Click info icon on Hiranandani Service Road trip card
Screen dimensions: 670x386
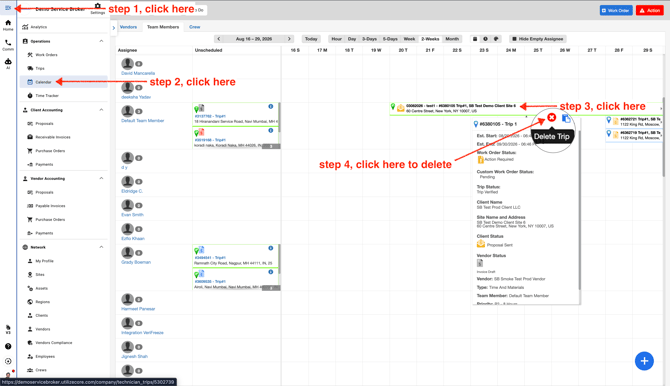point(270,106)
